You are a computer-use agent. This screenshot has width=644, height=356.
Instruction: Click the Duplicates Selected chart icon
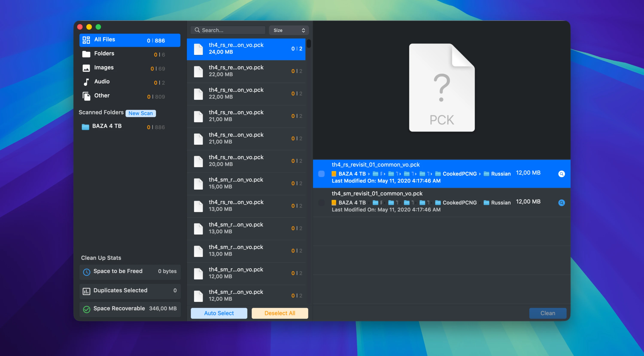[87, 291]
